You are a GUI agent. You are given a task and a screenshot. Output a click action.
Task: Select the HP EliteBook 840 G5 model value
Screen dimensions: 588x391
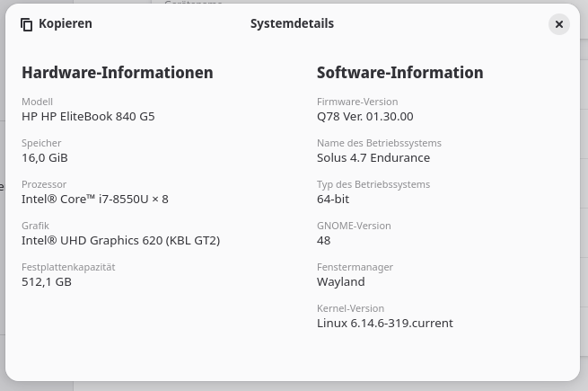(88, 116)
